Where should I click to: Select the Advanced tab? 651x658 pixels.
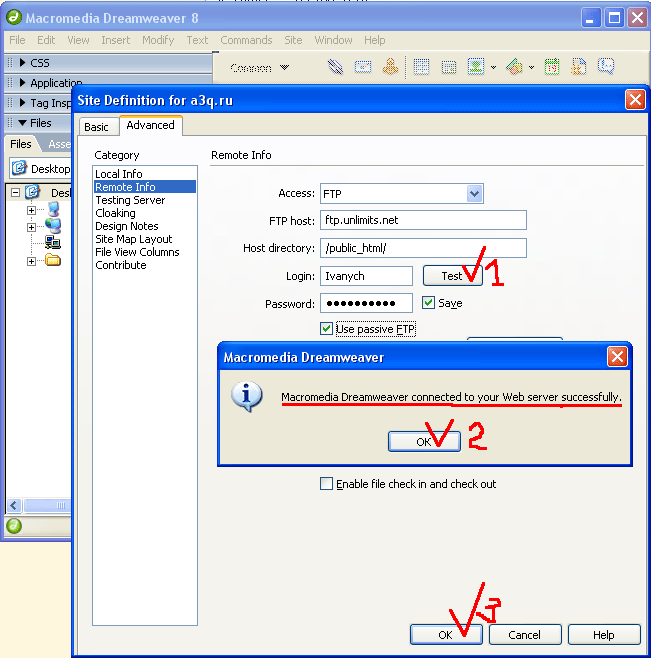point(150,125)
